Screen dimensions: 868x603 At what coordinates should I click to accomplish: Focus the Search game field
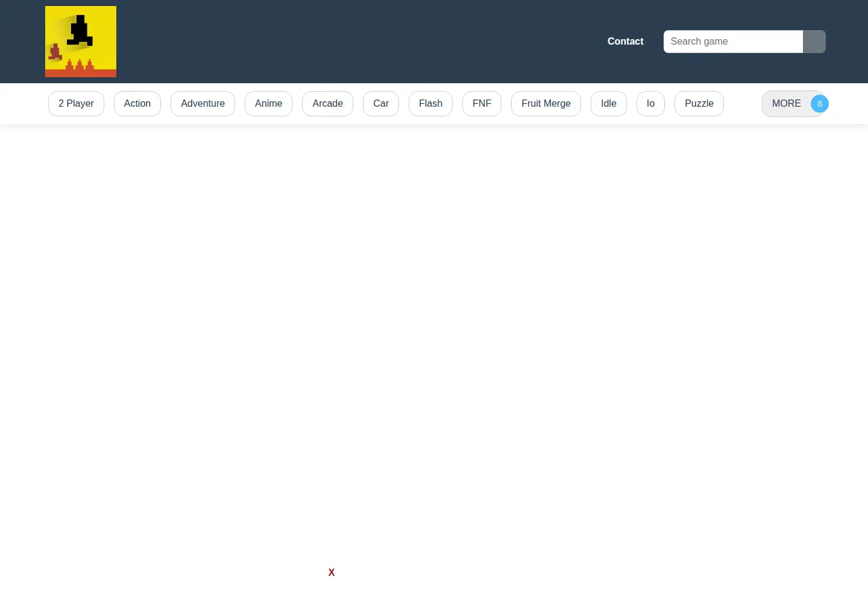pos(733,42)
